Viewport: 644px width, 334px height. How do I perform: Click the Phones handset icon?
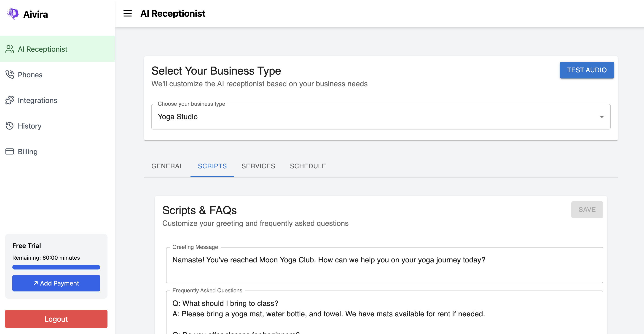pyautogui.click(x=10, y=75)
